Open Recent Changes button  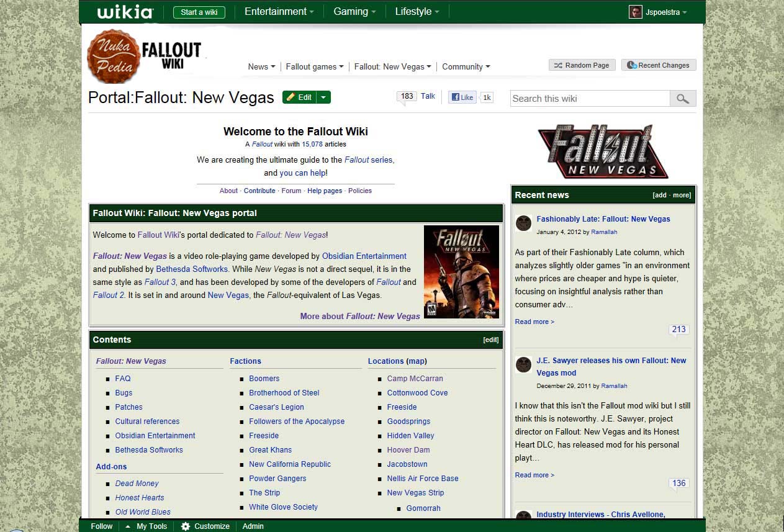(x=659, y=65)
